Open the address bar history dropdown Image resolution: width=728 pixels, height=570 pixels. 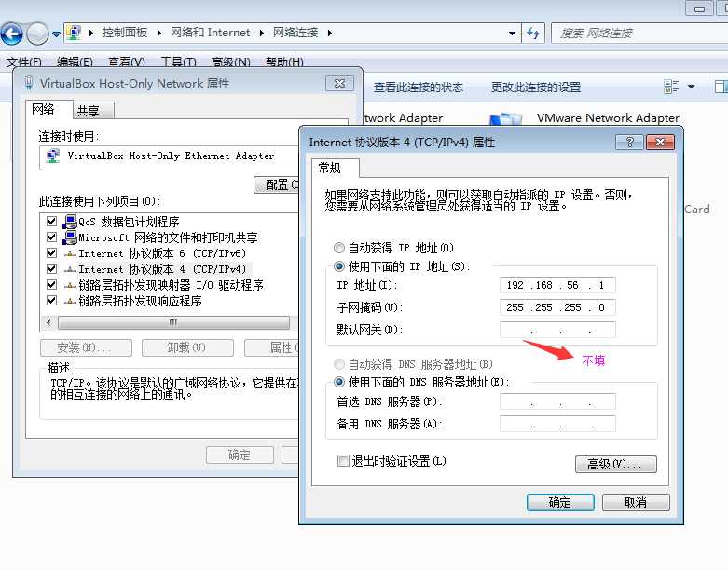[x=512, y=33]
